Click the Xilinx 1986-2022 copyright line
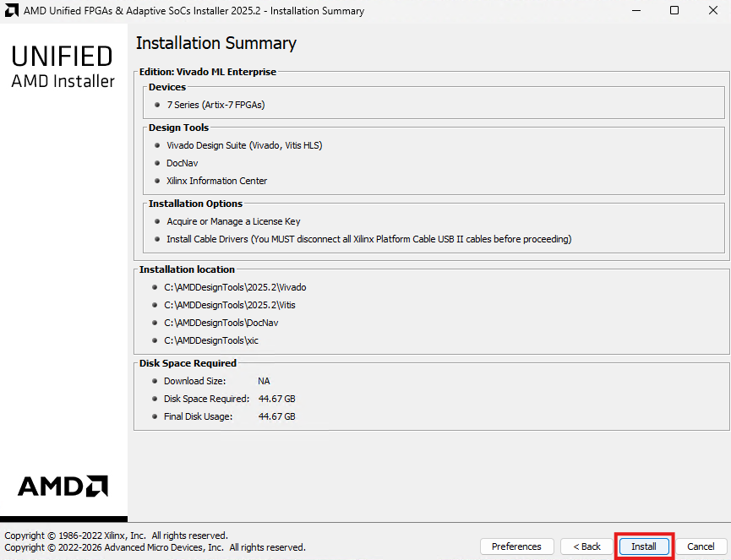Image resolution: width=731 pixels, height=560 pixels. (116, 536)
